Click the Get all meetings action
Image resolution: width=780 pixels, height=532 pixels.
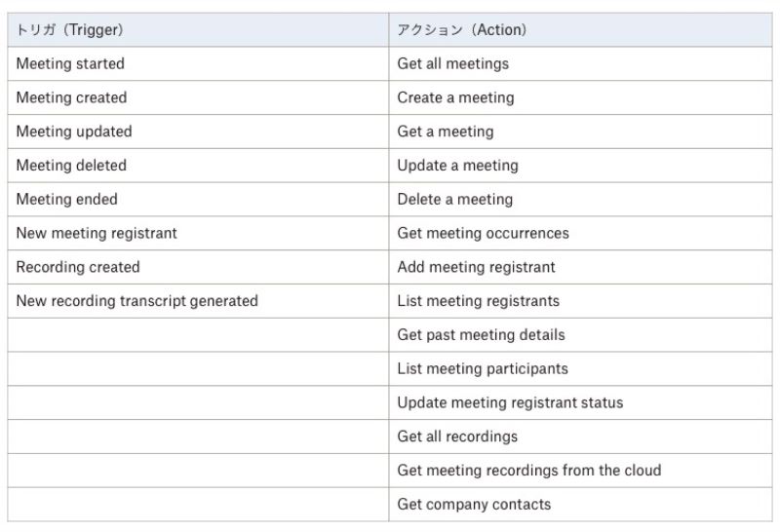580,63
